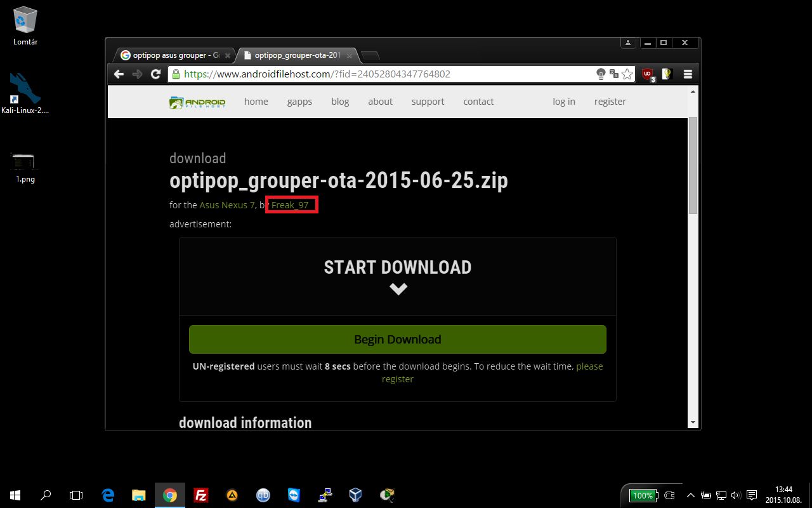Click the page scrollbar down arrow
812x508 pixels.
click(693, 422)
